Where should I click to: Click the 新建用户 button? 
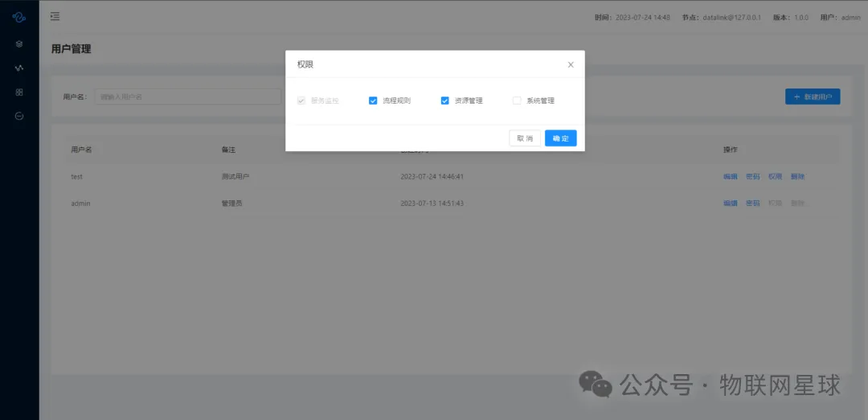813,97
